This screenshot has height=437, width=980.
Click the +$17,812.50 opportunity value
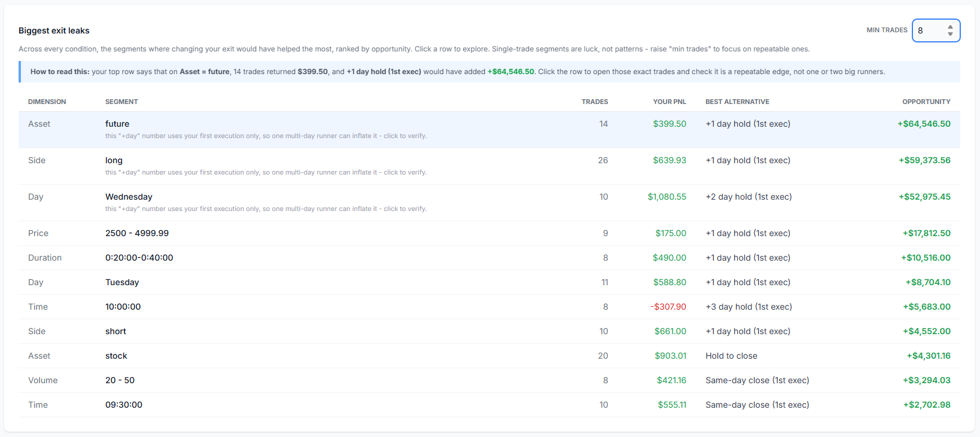pyautogui.click(x=926, y=233)
